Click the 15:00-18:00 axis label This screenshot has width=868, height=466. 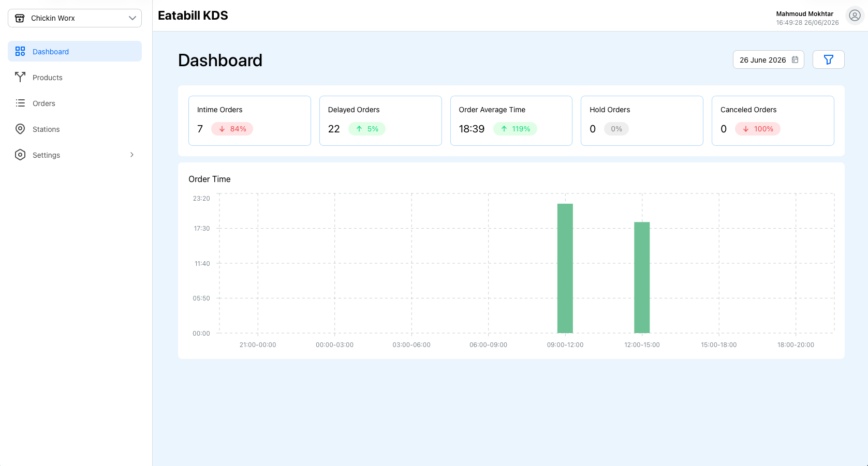pos(718,344)
